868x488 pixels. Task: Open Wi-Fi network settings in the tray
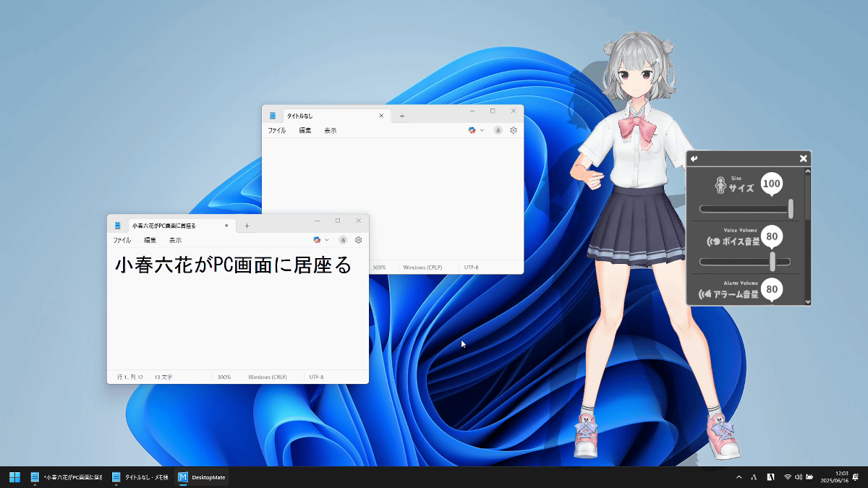(x=788, y=477)
